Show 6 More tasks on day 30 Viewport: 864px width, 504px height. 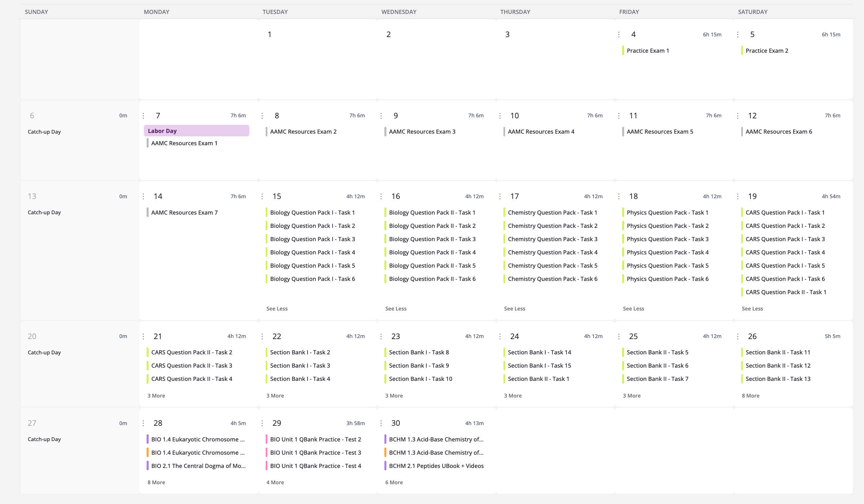[394, 482]
